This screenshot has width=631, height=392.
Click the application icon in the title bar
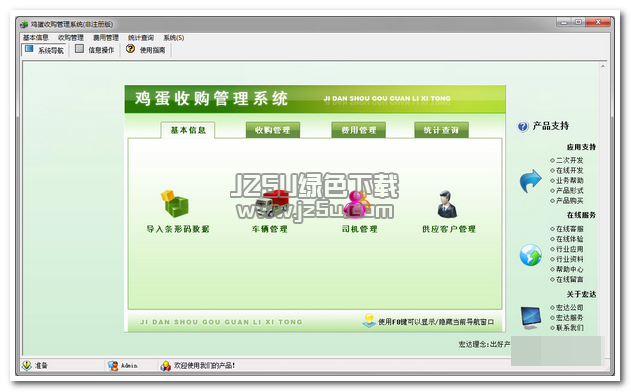[24, 25]
